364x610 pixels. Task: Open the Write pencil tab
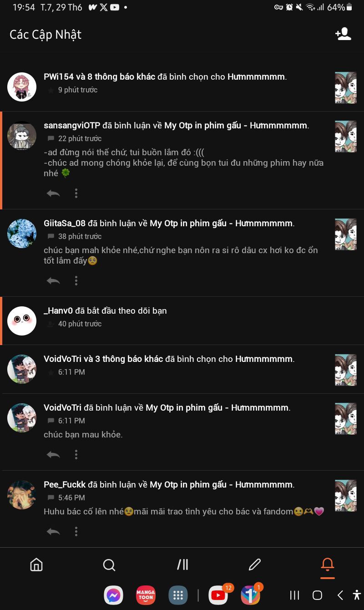pos(255,565)
